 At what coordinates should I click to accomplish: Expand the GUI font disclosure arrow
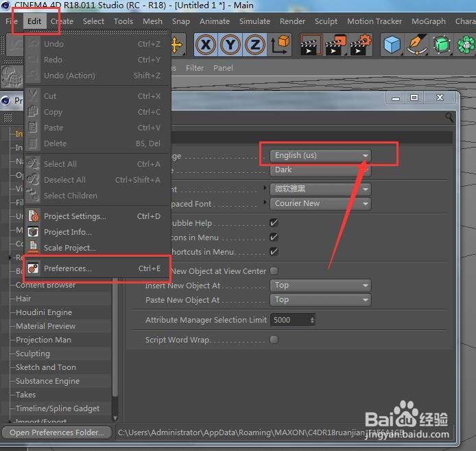265,188
